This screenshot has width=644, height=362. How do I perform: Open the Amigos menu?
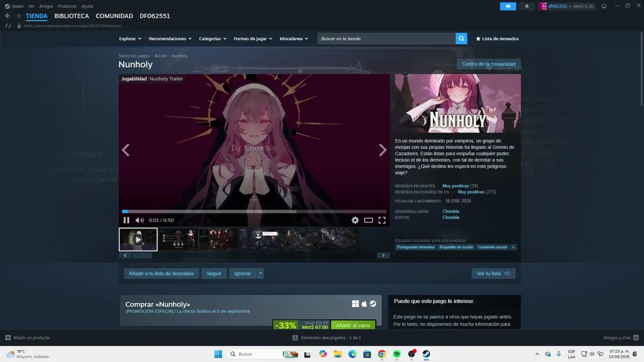click(46, 6)
